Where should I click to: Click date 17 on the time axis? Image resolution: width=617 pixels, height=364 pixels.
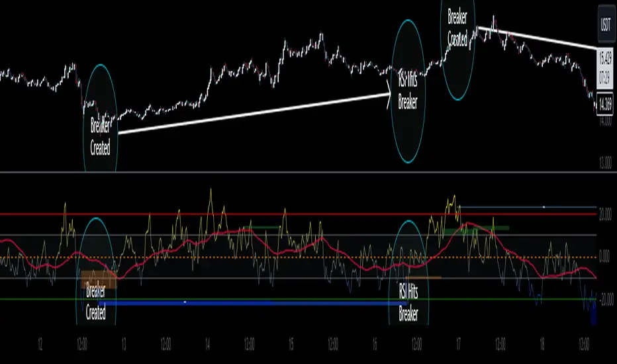[458, 344]
